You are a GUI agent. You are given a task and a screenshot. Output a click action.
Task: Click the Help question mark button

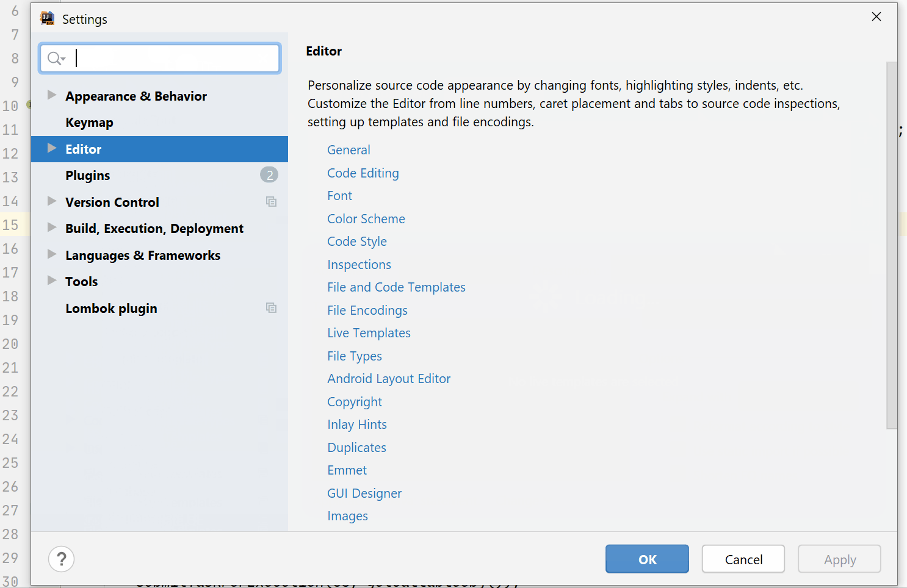pos(62,559)
